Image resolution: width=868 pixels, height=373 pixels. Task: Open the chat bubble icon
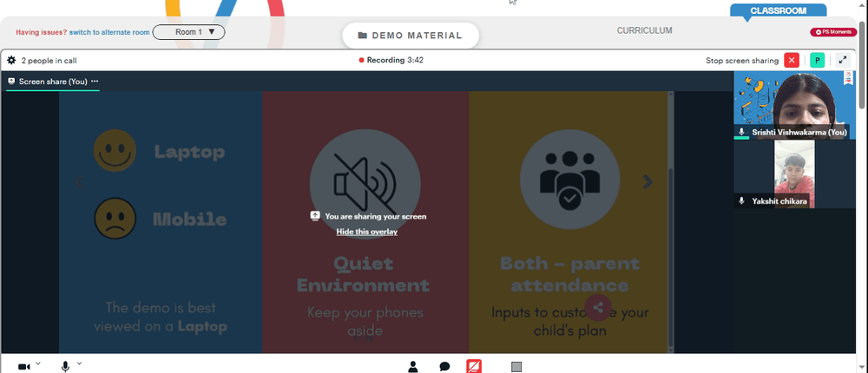[444, 366]
